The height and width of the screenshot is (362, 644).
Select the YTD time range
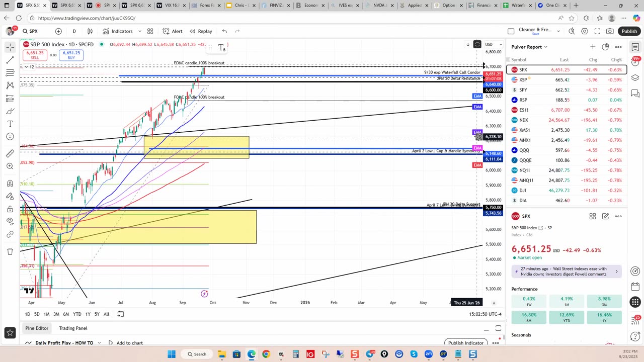coord(77,314)
